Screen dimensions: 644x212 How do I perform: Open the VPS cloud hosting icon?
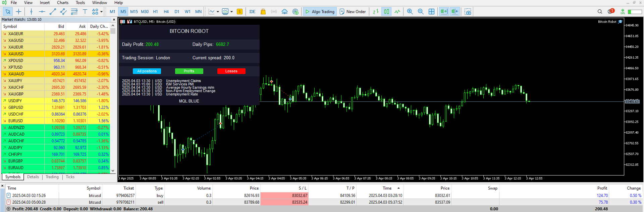[x=284, y=12]
